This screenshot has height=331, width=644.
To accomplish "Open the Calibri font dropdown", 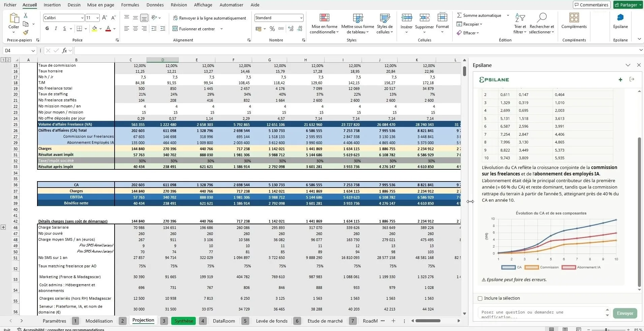I will coord(82,18).
